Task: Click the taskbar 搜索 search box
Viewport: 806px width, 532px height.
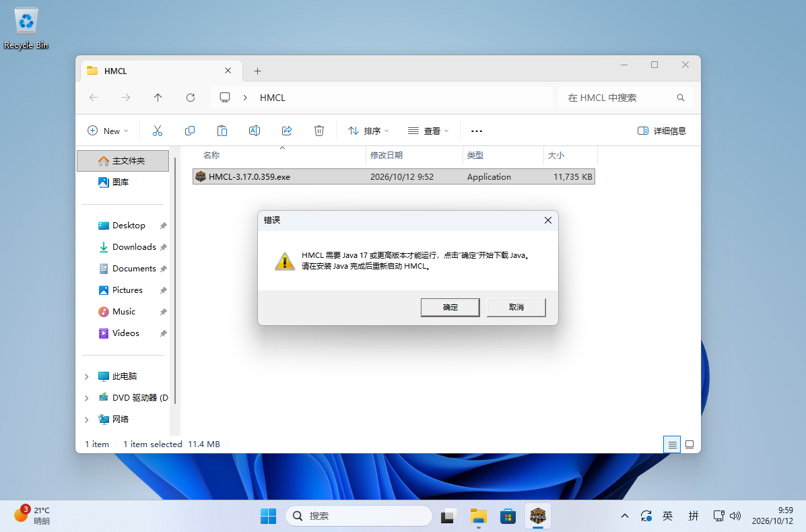Action: (x=359, y=516)
